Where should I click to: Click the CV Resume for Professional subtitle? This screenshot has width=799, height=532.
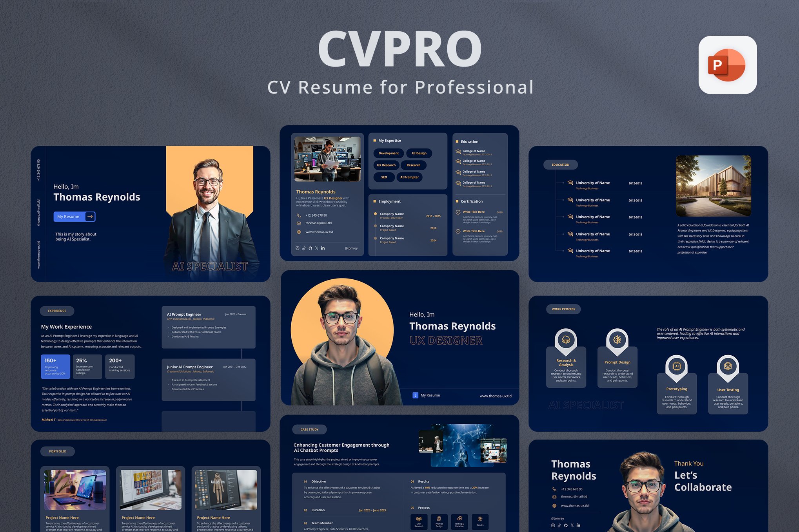400,87
